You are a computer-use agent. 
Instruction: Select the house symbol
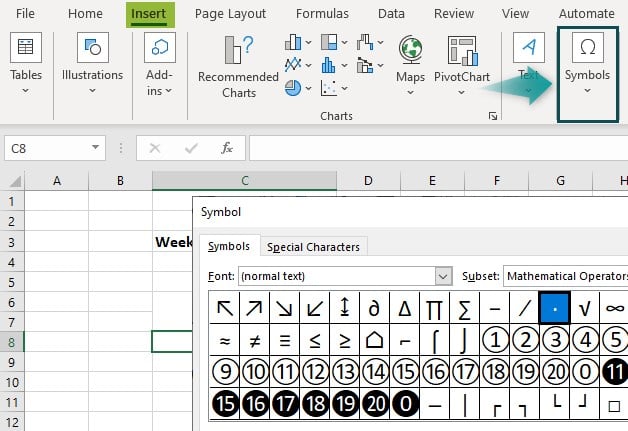pyautogui.click(x=374, y=340)
